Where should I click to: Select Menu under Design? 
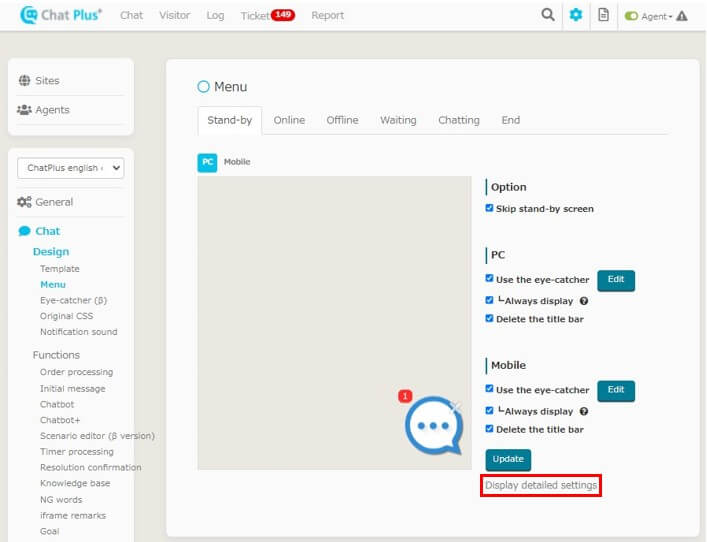pos(53,285)
